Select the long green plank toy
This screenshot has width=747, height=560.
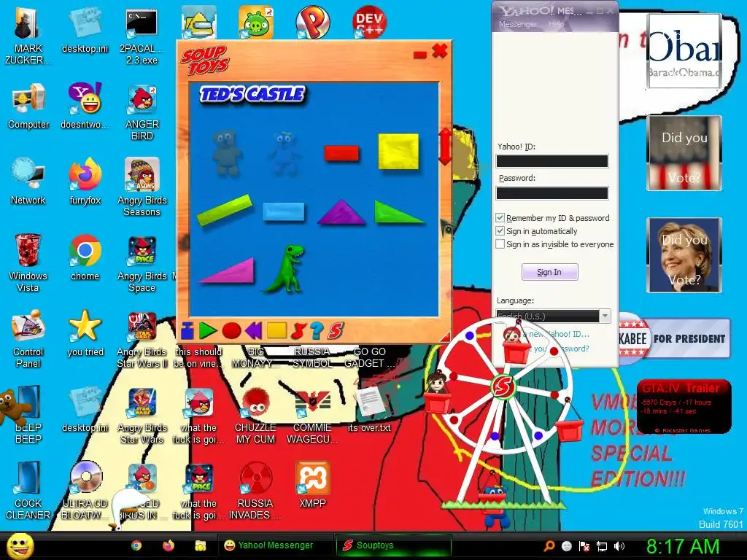tap(225, 209)
